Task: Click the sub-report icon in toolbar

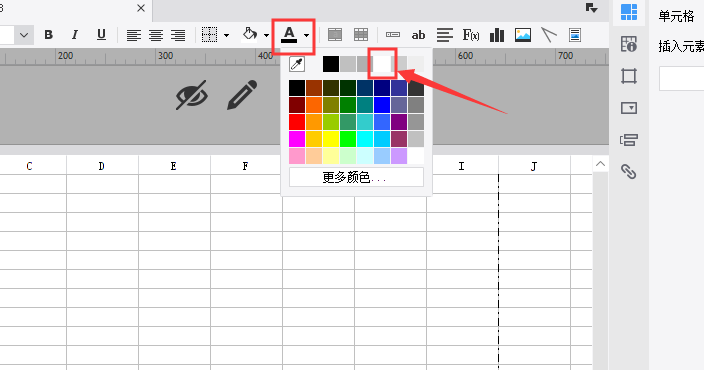Action: point(575,35)
